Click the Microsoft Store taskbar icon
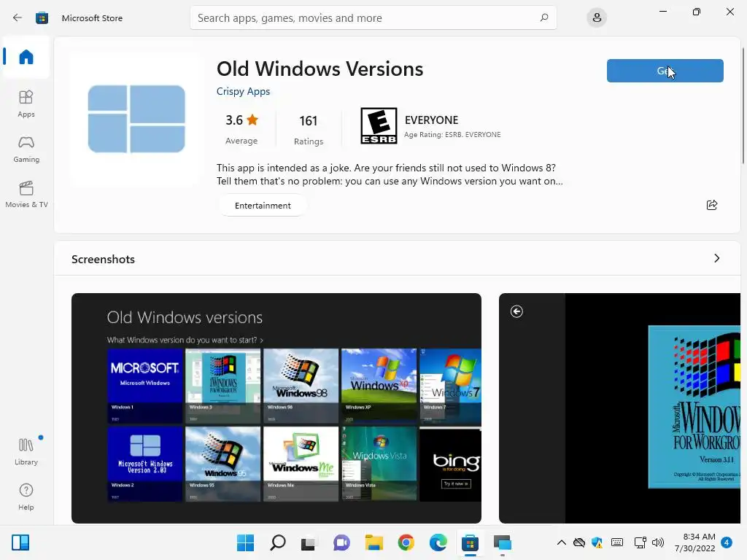 tap(470, 542)
